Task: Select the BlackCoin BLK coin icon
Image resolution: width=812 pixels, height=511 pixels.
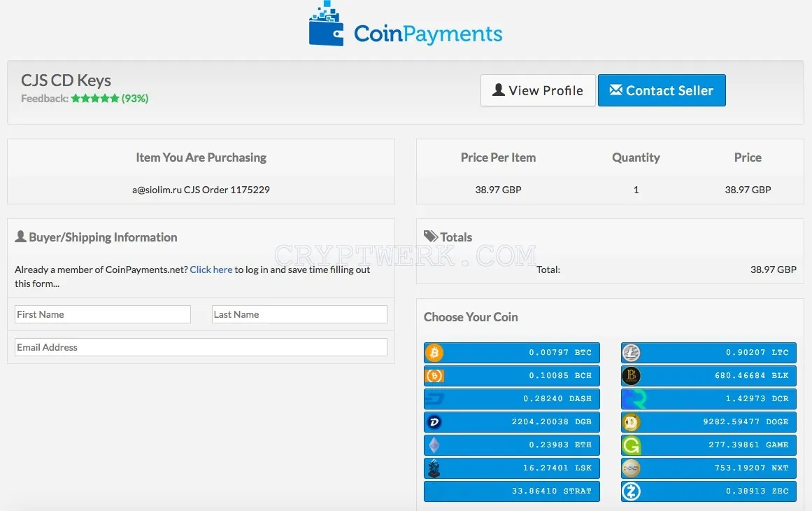Action: coord(631,376)
